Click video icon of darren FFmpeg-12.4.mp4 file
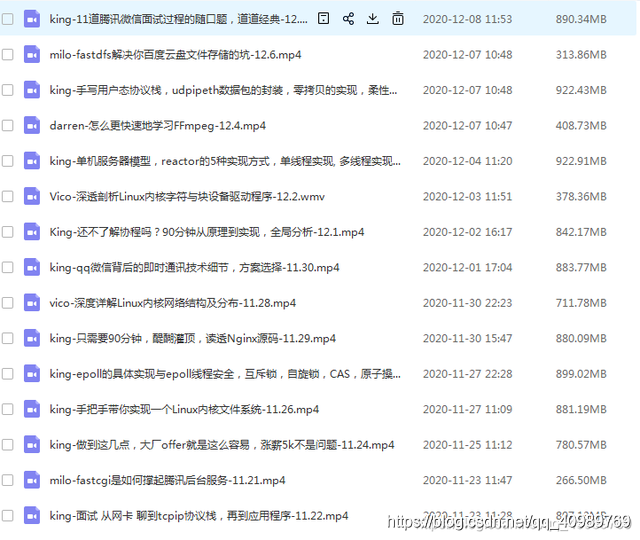The width and height of the screenshot is (640, 540). tap(32, 125)
